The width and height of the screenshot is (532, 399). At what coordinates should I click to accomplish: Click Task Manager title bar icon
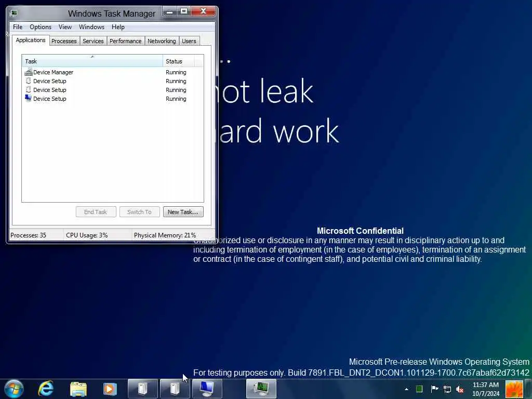coord(14,13)
